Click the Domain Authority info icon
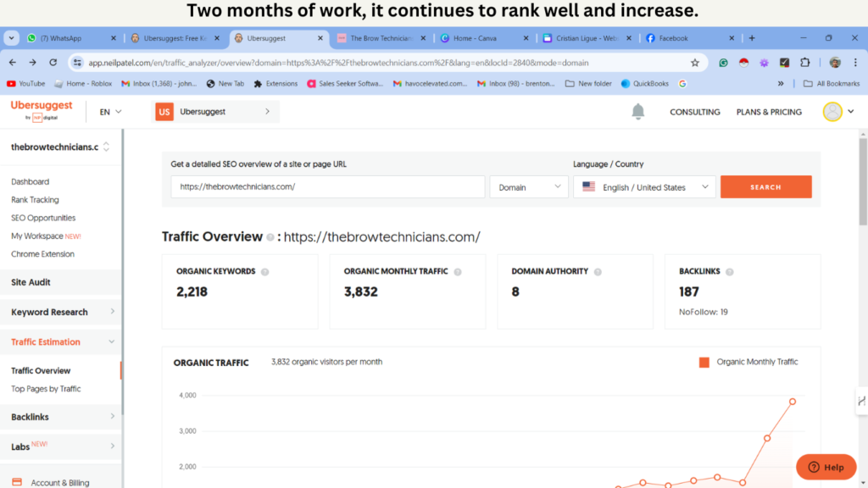This screenshot has width=868, height=488. (x=598, y=272)
